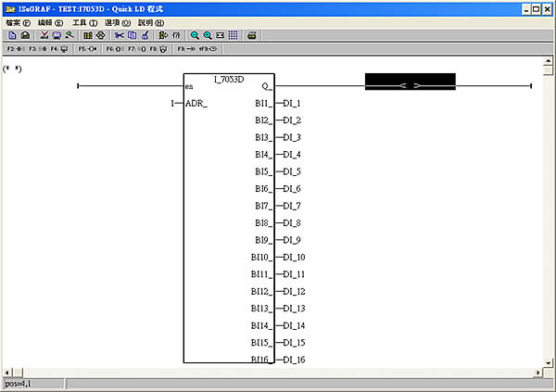Select the I_7053D function block title
Screen dimensions: 556x392
[228, 79]
